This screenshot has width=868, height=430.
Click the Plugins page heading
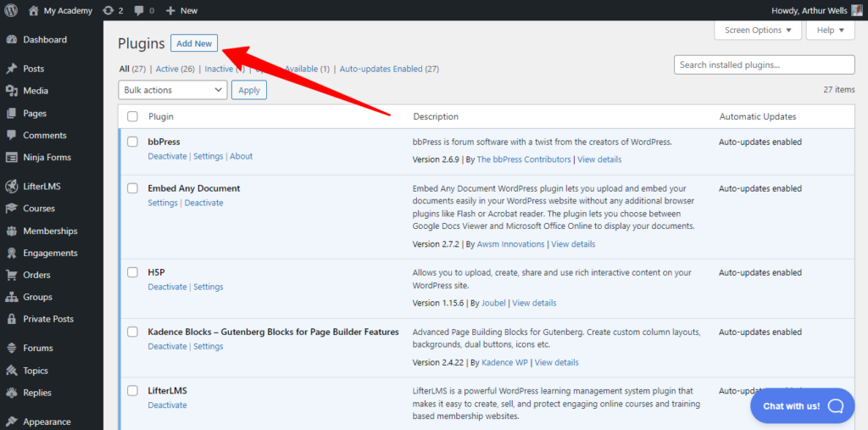142,43
